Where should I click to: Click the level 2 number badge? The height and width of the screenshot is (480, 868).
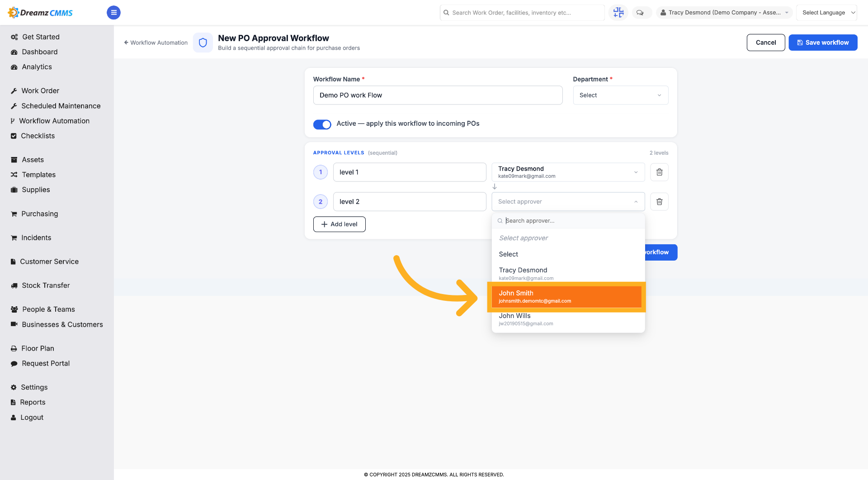click(x=321, y=202)
